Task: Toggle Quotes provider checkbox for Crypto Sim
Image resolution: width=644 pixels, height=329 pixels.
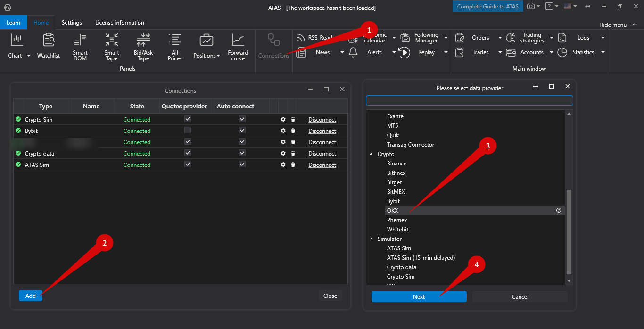Action: [x=188, y=119]
